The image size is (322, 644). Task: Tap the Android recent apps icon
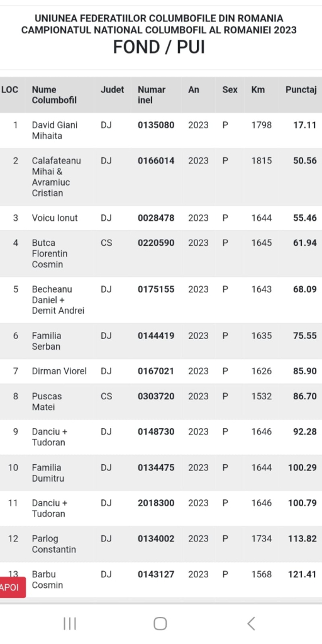click(70, 623)
